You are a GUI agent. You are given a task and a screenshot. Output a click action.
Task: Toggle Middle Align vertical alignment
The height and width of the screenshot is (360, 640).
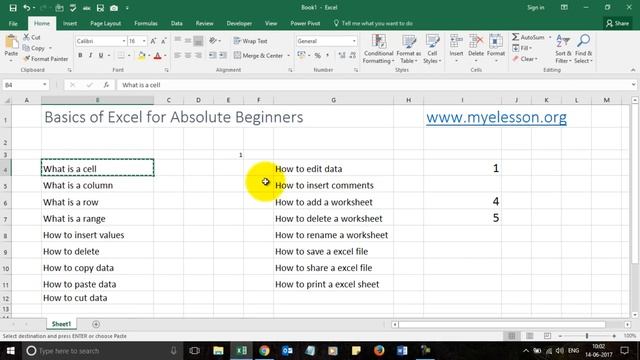188,41
